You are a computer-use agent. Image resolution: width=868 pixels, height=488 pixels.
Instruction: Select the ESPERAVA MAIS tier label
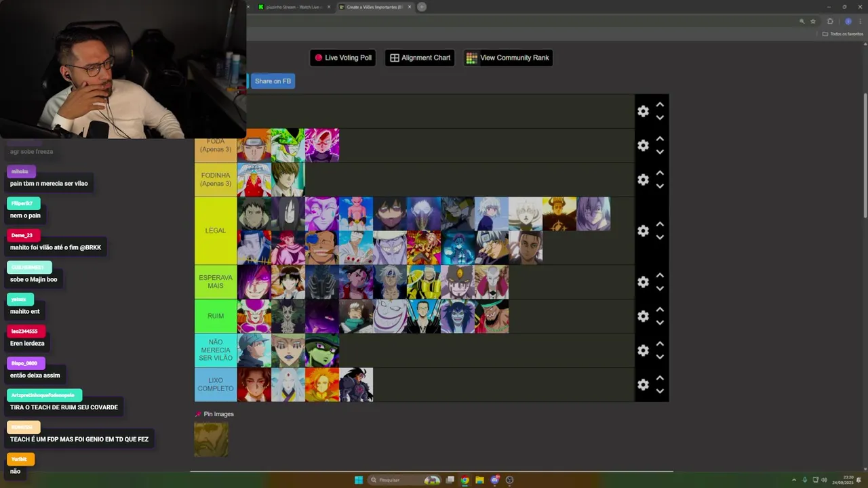216,282
